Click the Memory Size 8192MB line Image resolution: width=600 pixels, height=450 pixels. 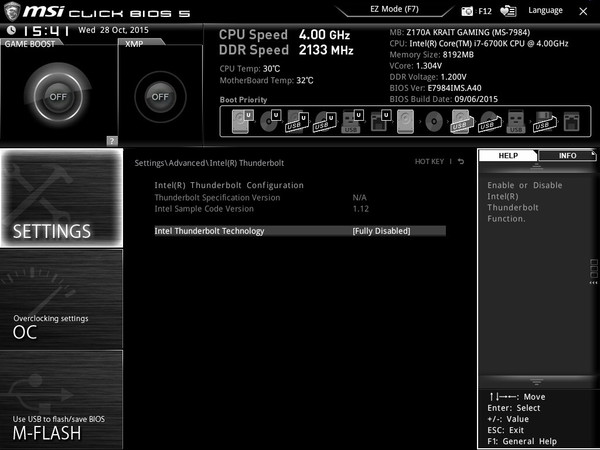click(432, 55)
